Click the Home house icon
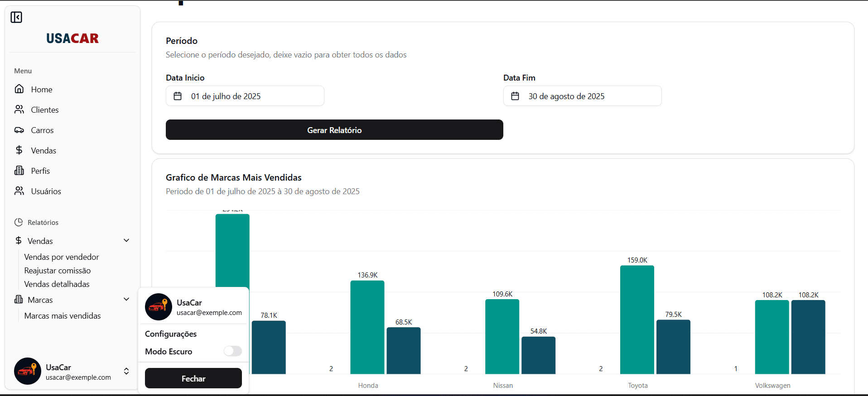The height and width of the screenshot is (396, 868). click(19, 89)
